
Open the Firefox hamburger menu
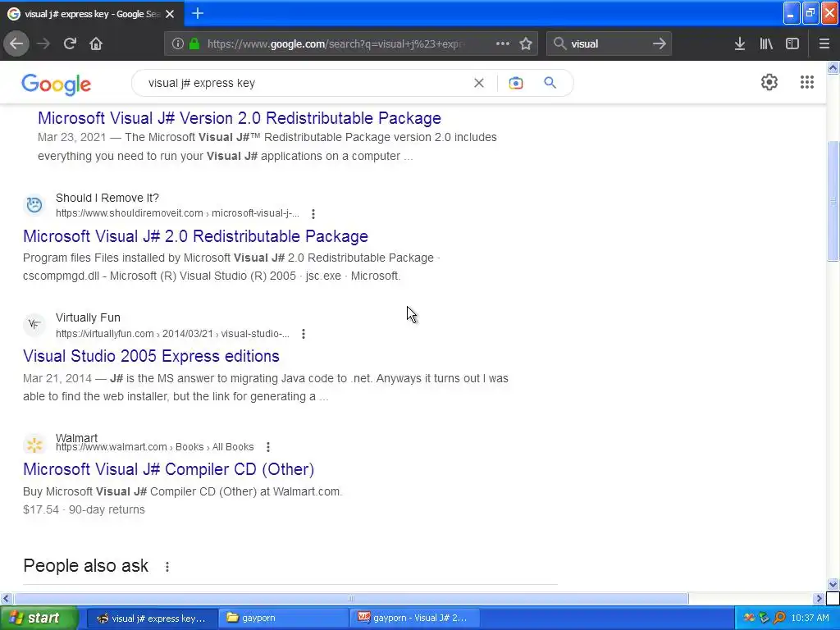coord(824,44)
